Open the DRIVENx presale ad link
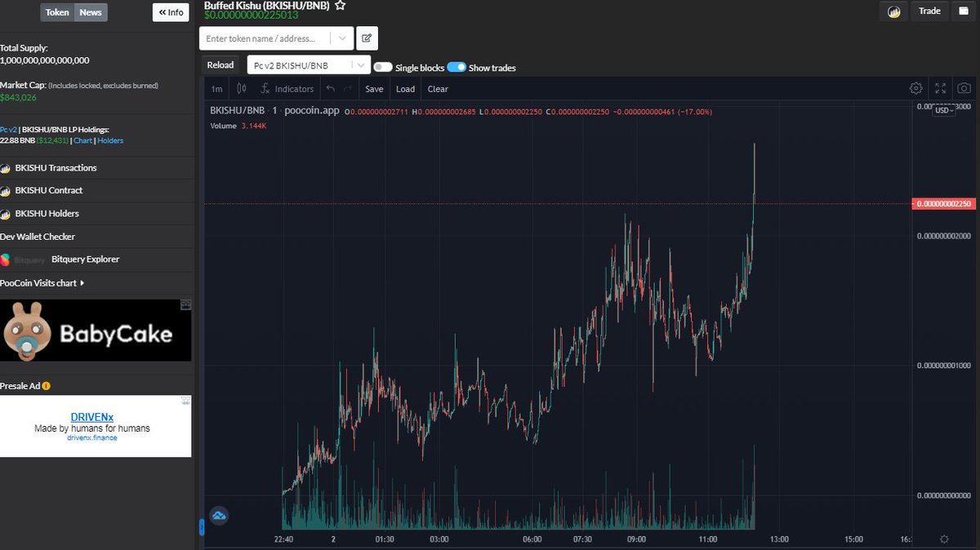The image size is (980, 550). (92, 417)
